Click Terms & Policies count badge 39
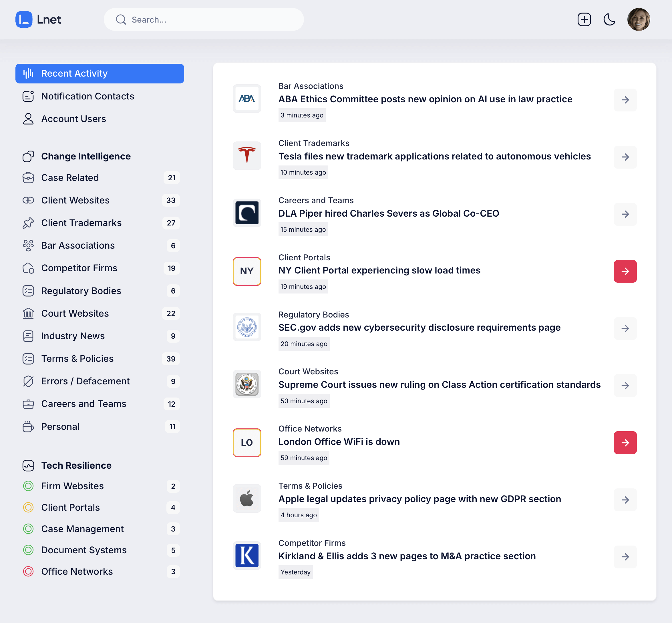672x623 pixels. click(x=171, y=359)
